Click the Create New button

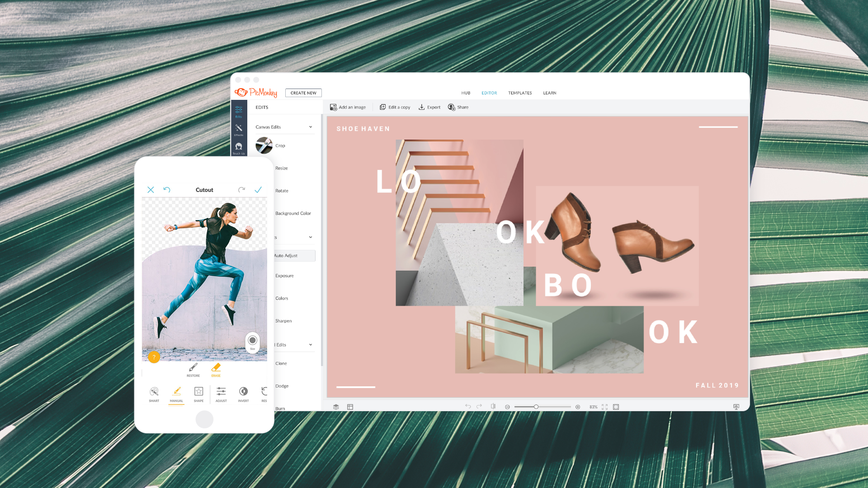[x=303, y=93]
